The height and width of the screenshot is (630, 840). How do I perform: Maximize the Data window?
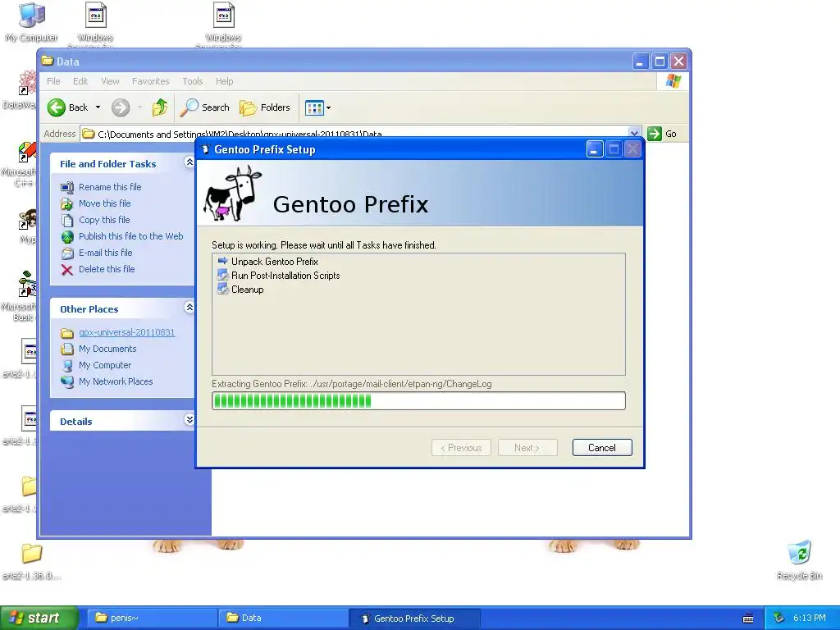(x=660, y=62)
